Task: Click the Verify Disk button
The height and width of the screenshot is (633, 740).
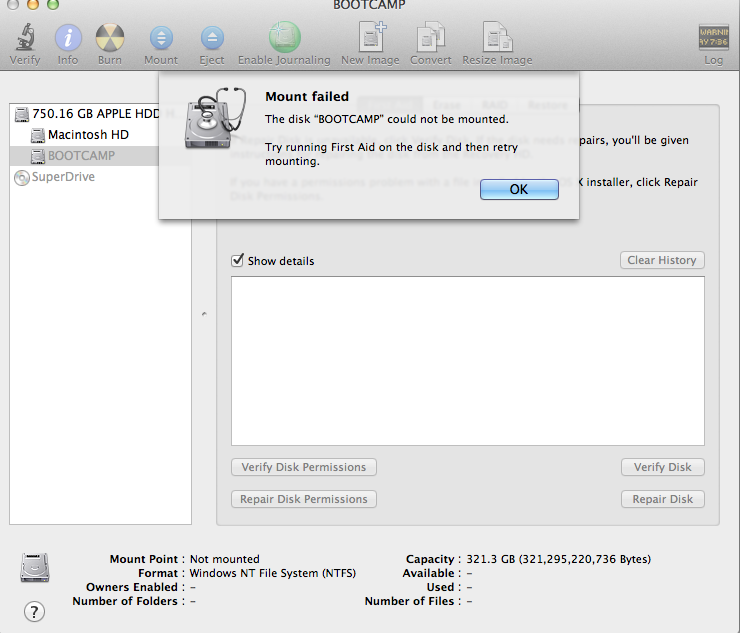Action: (663, 467)
